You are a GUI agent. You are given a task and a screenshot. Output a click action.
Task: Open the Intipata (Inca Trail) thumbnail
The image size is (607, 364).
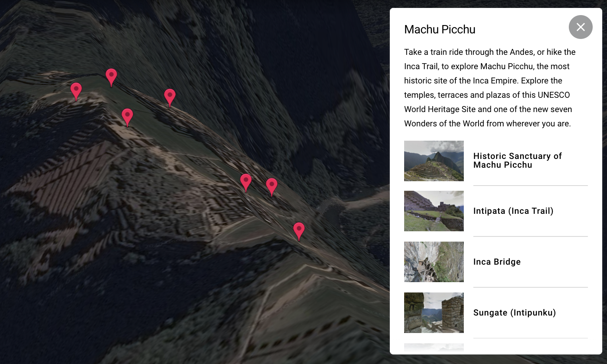click(x=434, y=211)
